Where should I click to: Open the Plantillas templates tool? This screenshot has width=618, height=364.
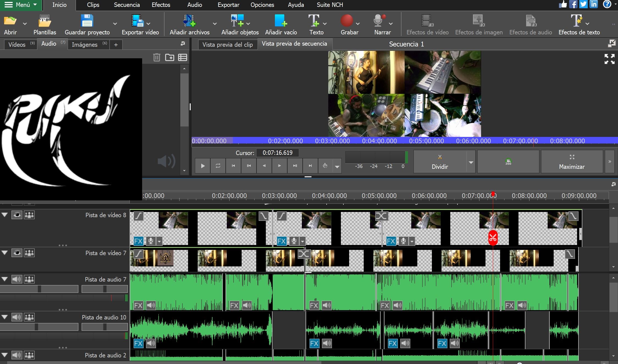click(x=45, y=25)
